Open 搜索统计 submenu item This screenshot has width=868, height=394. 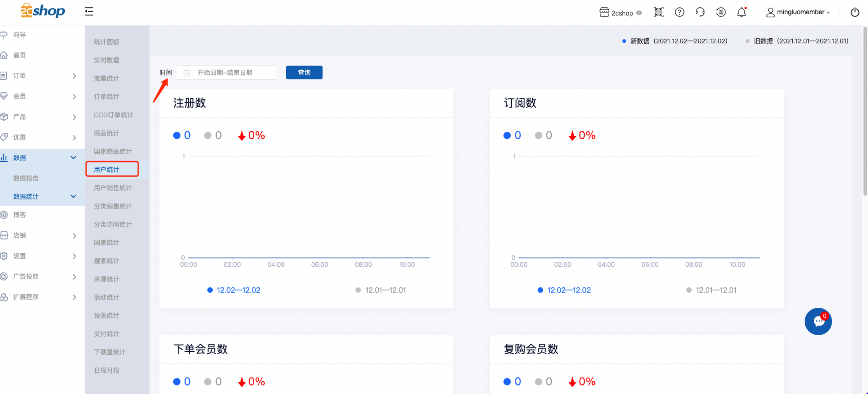pos(106,261)
